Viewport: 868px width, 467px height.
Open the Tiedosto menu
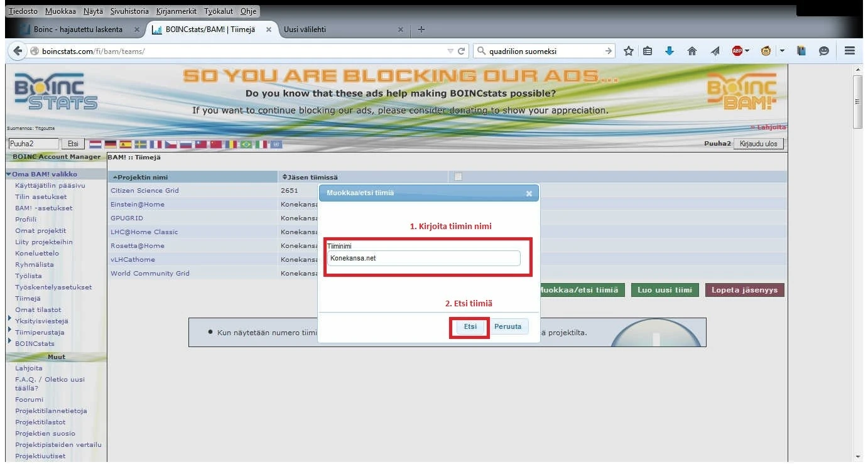point(23,11)
